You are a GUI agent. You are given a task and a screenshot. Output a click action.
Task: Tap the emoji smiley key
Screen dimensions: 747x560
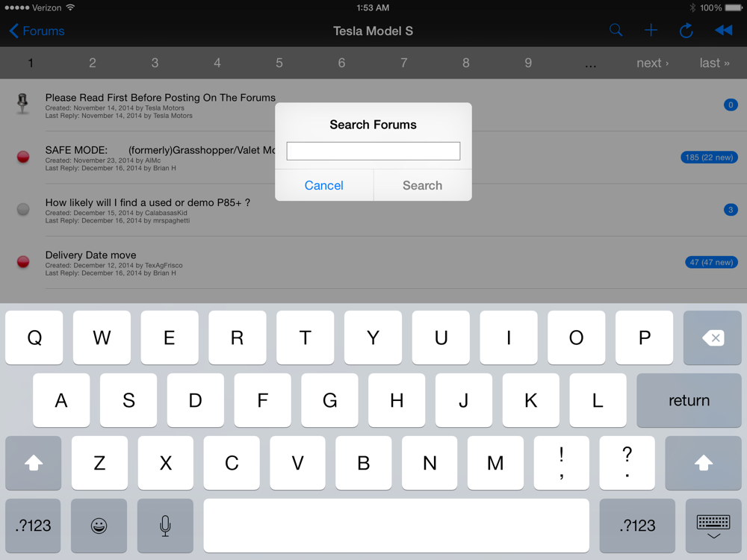pyautogui.click(x=99, y=526)
